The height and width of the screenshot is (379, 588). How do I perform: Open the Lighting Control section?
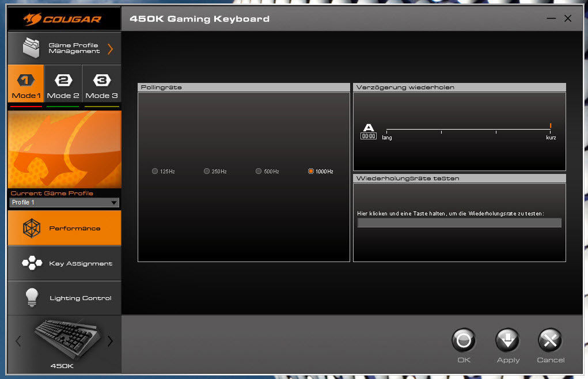(x=65, y=298)
